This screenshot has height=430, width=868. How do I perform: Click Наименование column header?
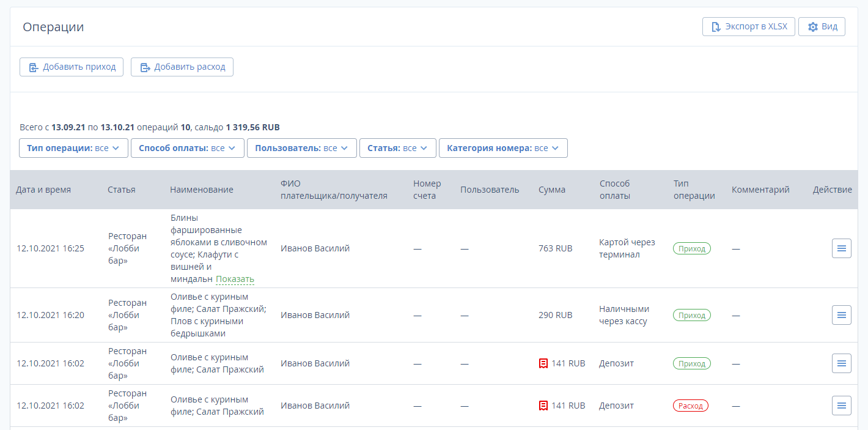point(202,190)
